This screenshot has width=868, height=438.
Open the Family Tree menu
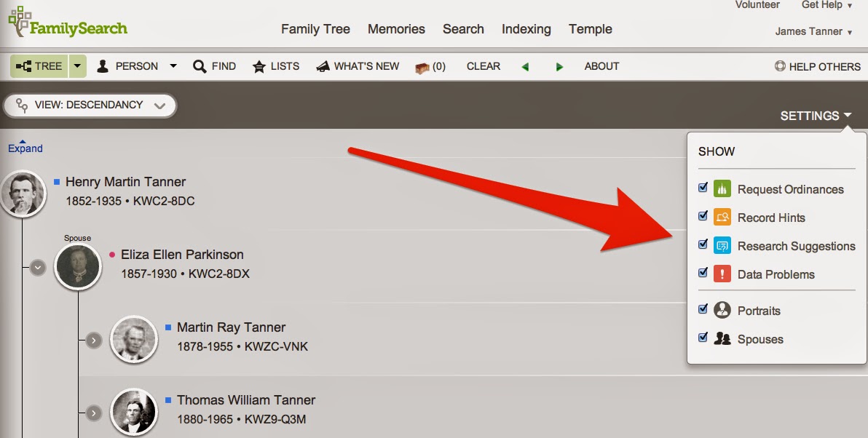point(315,29)
